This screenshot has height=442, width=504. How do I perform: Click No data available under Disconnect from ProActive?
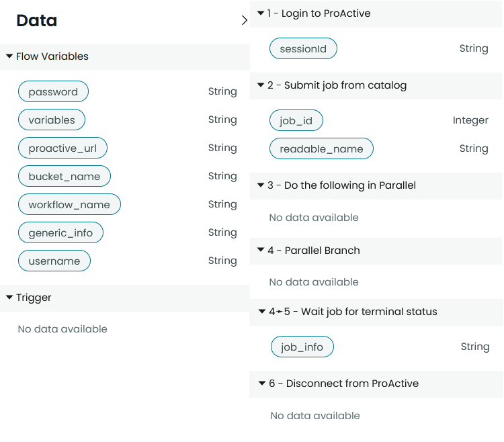coord(315,416)
